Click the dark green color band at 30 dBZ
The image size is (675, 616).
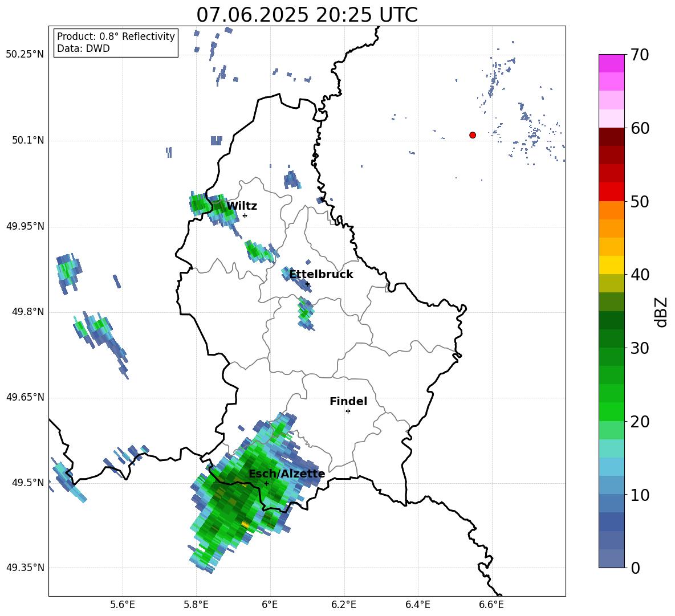pos(612,338)
